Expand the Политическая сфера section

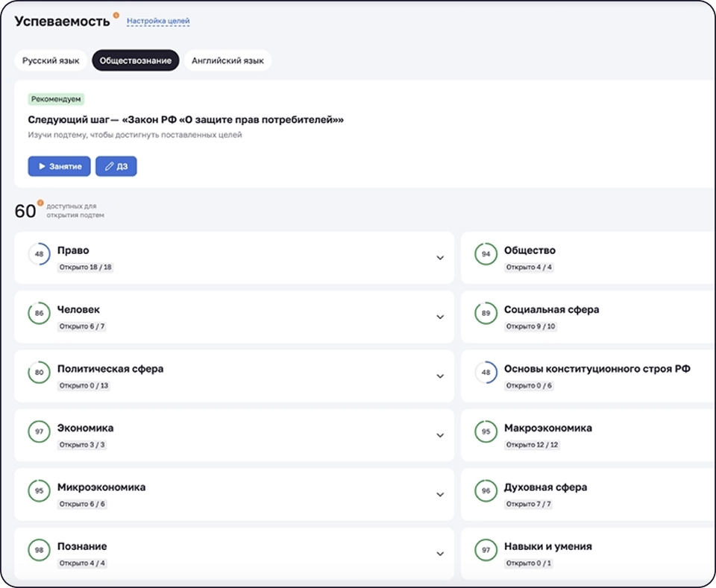440,376
